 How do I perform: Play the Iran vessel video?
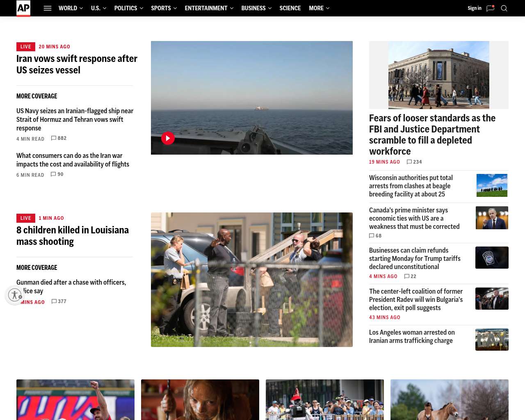click(168, 138)
